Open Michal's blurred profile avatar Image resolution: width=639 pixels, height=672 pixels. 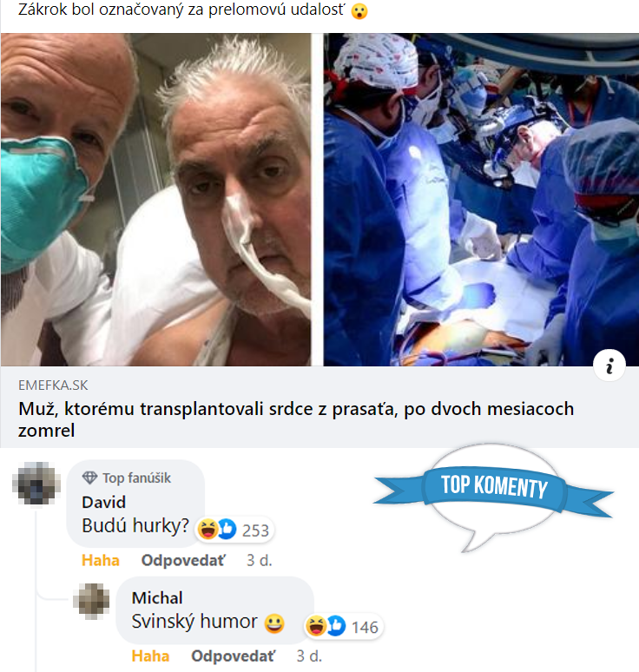tap(91, 602)
